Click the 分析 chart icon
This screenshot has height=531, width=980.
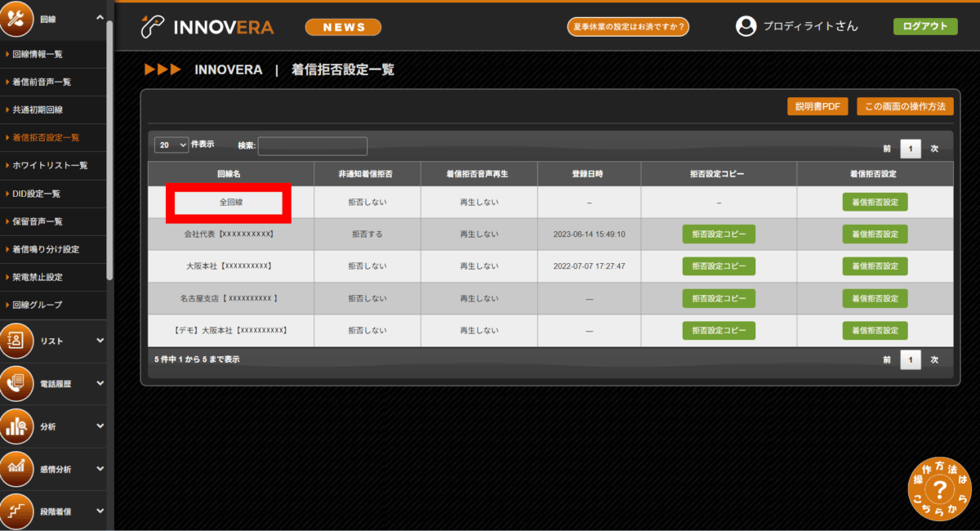click(16, 426)
